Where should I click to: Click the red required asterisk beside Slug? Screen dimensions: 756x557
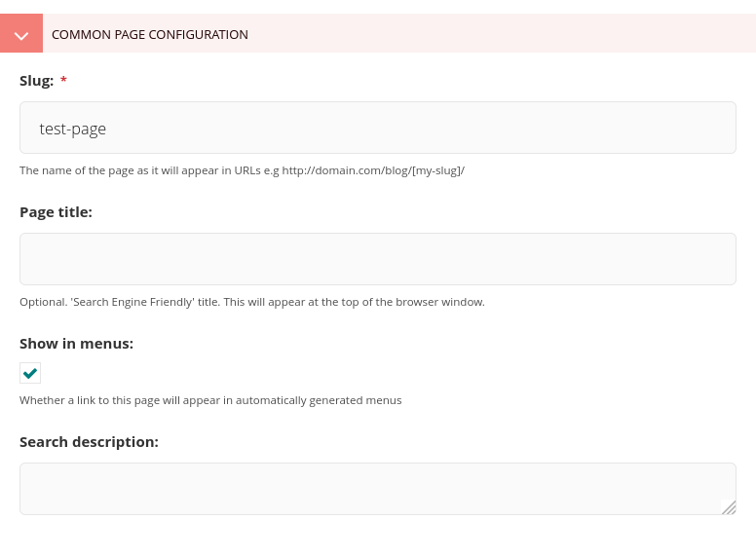63,81
